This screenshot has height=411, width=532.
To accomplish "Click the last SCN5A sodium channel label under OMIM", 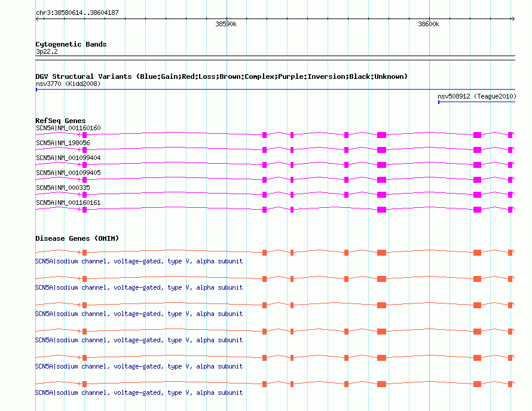I will click(x=139, y=392).
